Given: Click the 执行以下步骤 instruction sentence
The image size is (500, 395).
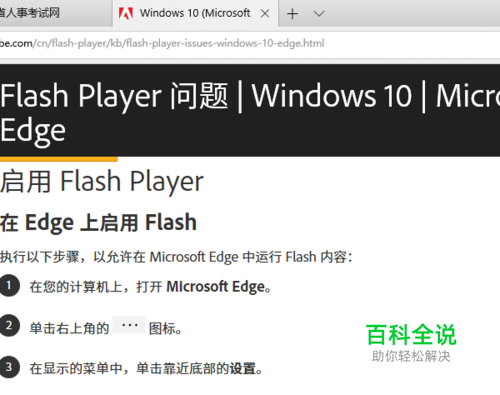Looking at the screenshot, I should [176, 257].
